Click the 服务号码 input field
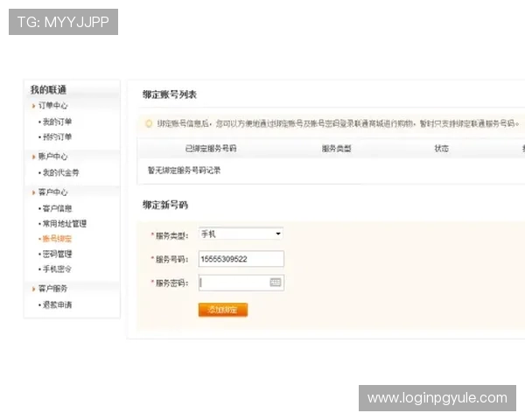The image size is (525, 420). (x=241, y=259)
